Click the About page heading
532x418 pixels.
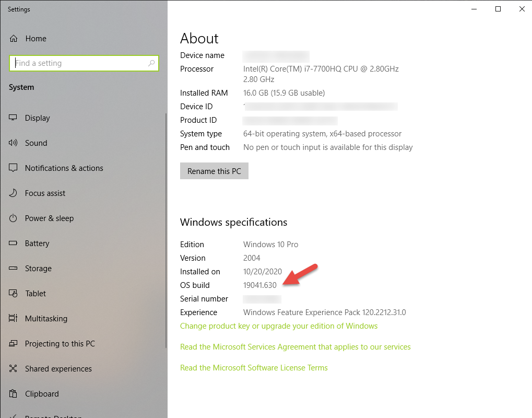pyautogui.click(x=199, y=38)
